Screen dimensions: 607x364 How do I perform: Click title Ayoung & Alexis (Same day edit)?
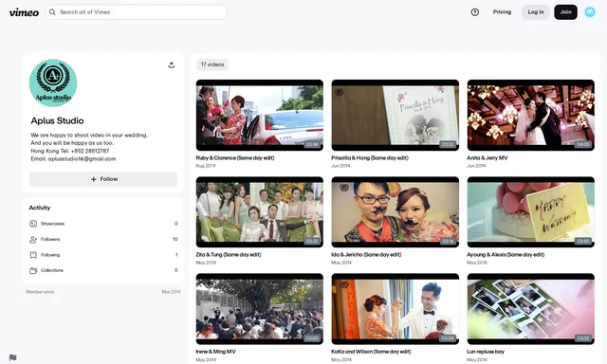[506, 255]
